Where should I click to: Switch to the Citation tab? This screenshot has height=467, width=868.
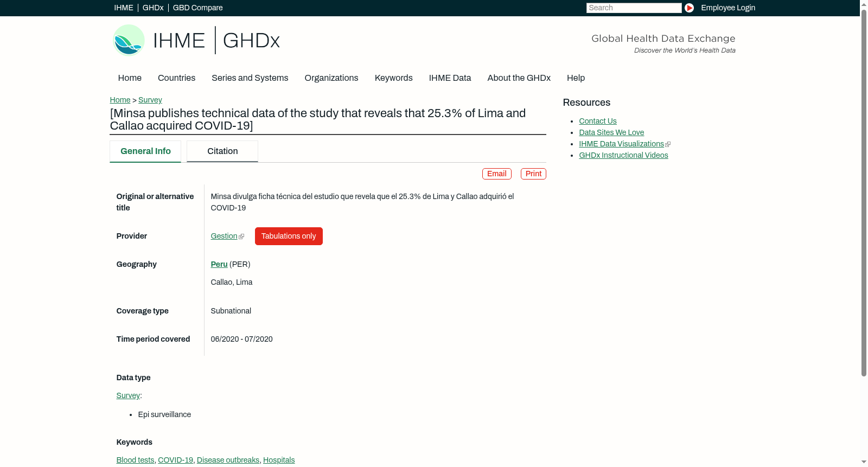pyautogui.click(x=222, y=151)
